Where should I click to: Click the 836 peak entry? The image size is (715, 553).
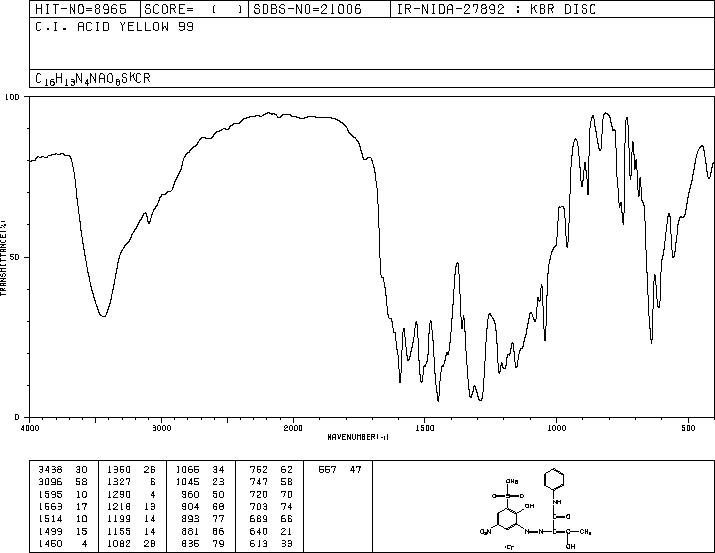203,543
